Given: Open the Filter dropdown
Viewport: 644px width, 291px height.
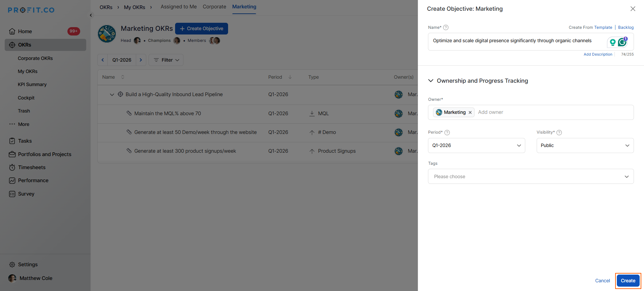Looking at the screenshot, I should point(166,60).
